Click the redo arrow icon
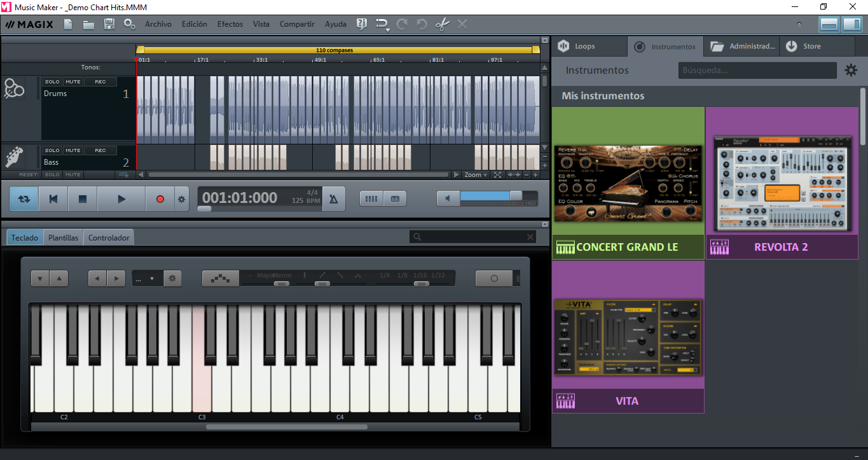 coord(402,24)
